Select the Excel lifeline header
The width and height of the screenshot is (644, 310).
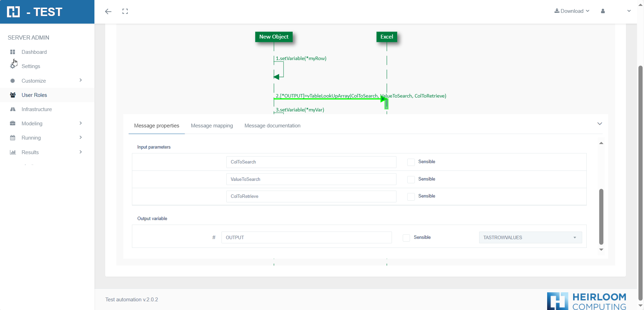[387, 37]
